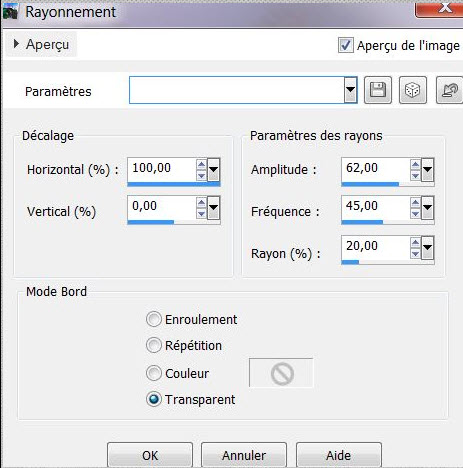Screen dimensions: 463x468
Task: Select the Répétition edge mode
Action: (x=154, y=345)
